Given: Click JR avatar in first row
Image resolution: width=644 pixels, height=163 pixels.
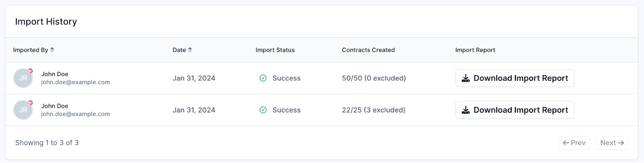Looking at the screenshot, I should [x=23, y=78].
